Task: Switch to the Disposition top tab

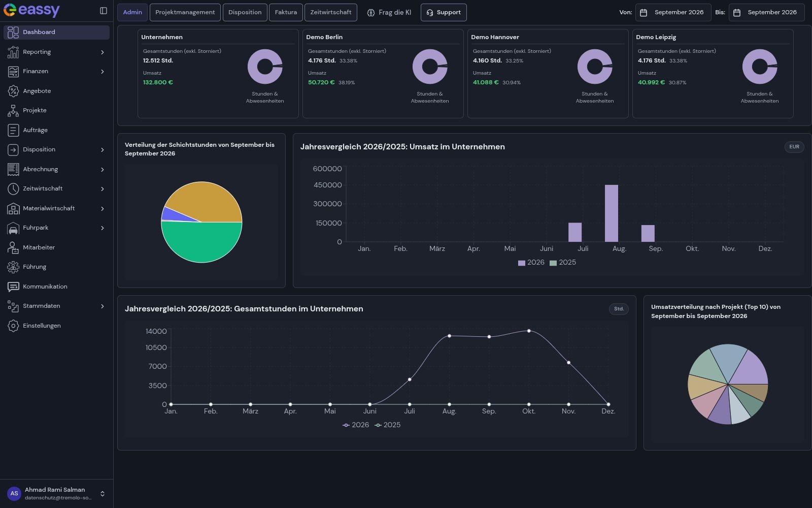Action: (x=245, y=12)
